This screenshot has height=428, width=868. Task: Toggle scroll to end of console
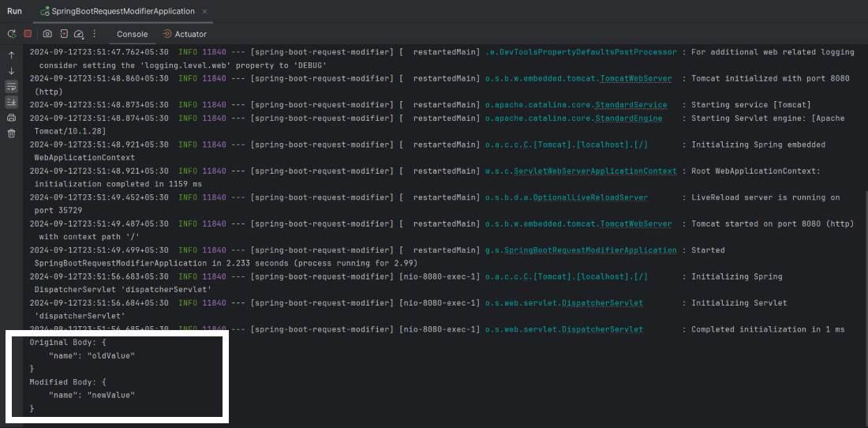click(x=12, y=102)
